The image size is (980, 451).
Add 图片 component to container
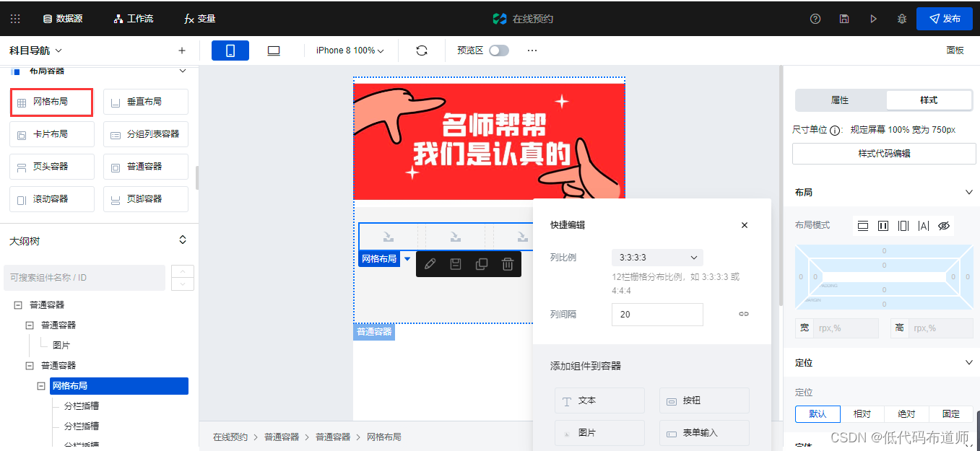click(x=599, y=433)
